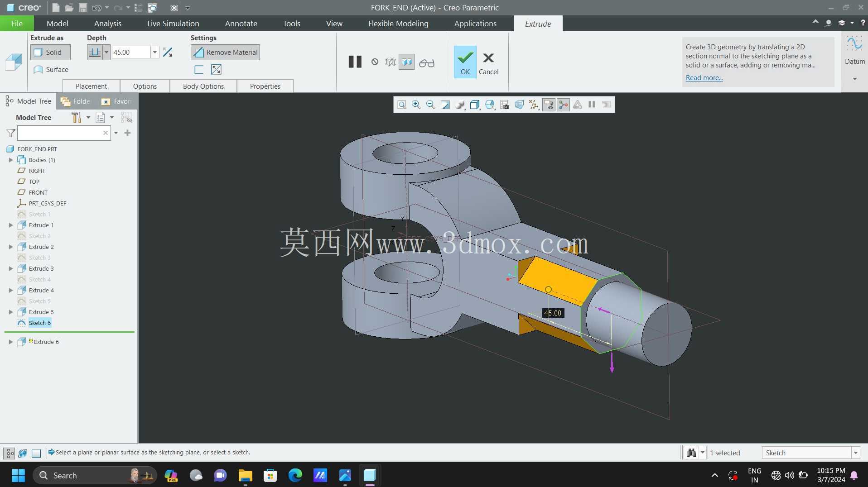Screen dimensions: 868x487
Task: Click the Undo icon
Action: click(96, 8)
